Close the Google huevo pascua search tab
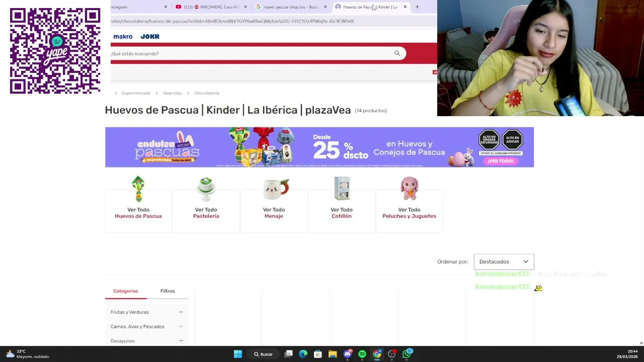 (x=325, y=7)
